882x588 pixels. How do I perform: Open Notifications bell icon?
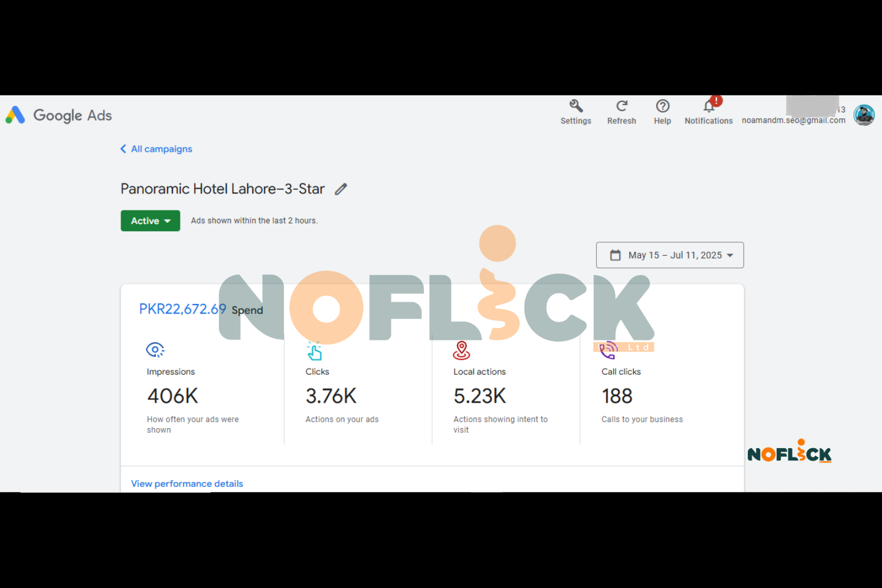click(709, 106)
